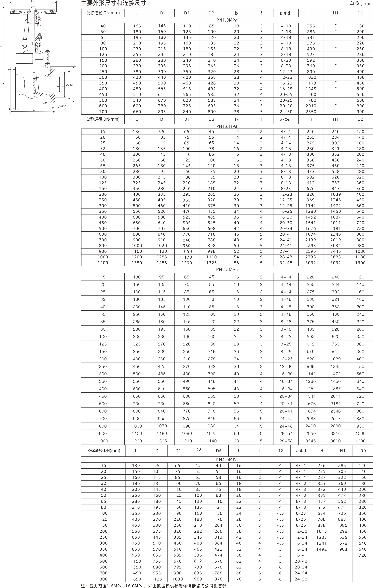Select the D1 value 1390
The width and height of the screenshot is (373, 588).
pyautogui.click(x=187, y=263)
